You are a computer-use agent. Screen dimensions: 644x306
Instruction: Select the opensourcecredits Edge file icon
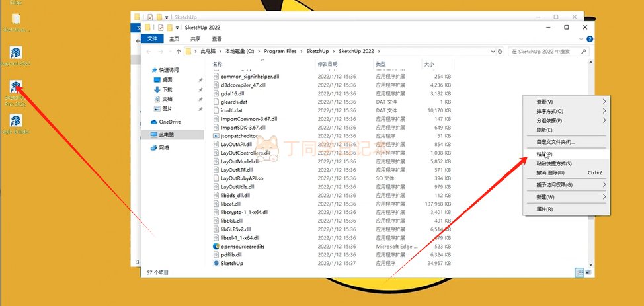[216, 246]
